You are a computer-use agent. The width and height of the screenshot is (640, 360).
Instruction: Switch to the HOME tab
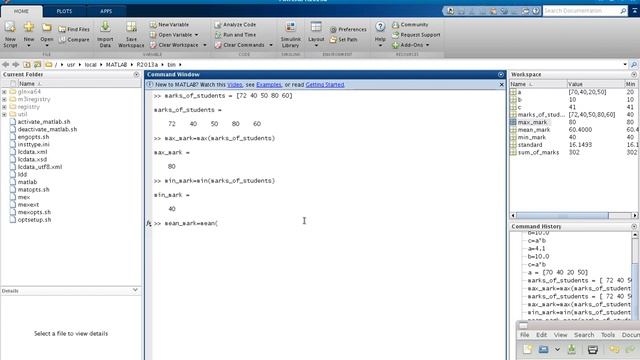coord(21,11)
